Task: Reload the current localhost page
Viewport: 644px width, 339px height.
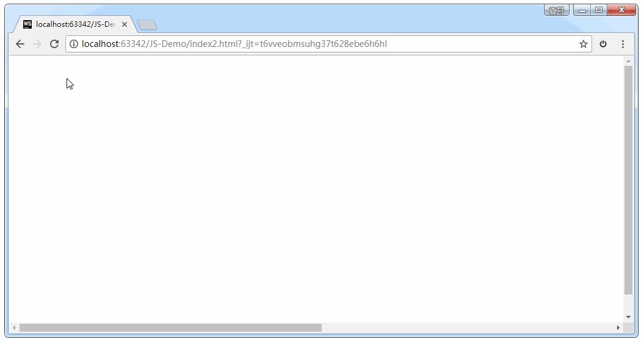Action: pos(54,44)
